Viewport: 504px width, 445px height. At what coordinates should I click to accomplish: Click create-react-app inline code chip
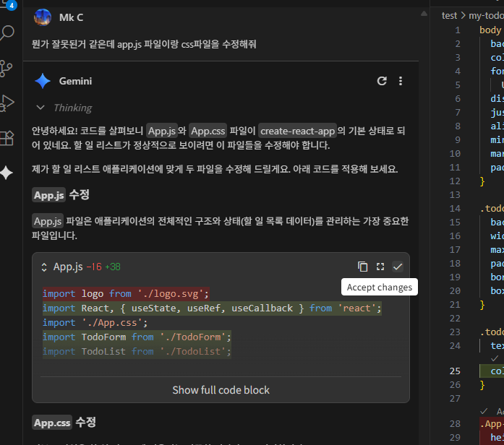[297, 131]
